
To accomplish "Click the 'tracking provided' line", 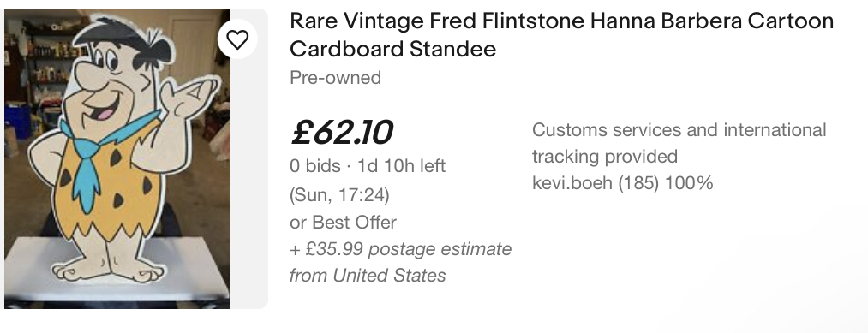I will (x=604, y=157).
